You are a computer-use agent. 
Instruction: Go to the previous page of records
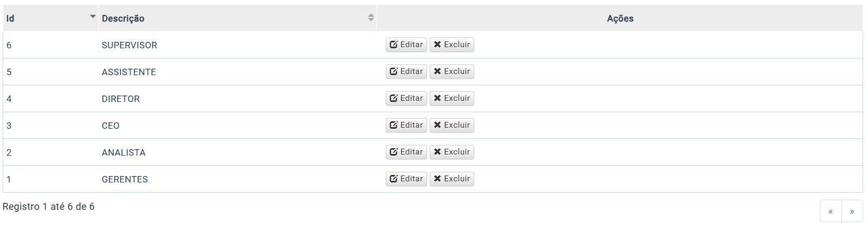830,211
